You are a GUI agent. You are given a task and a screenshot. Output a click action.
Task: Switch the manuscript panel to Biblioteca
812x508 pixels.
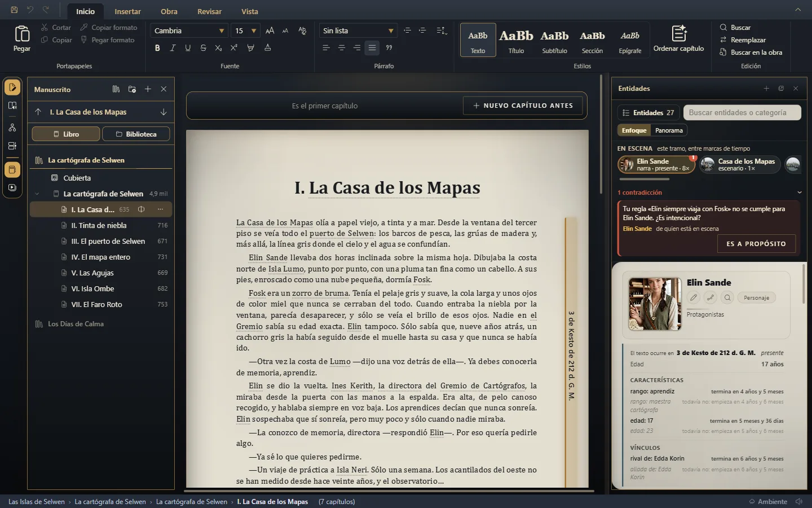(136, 134)
